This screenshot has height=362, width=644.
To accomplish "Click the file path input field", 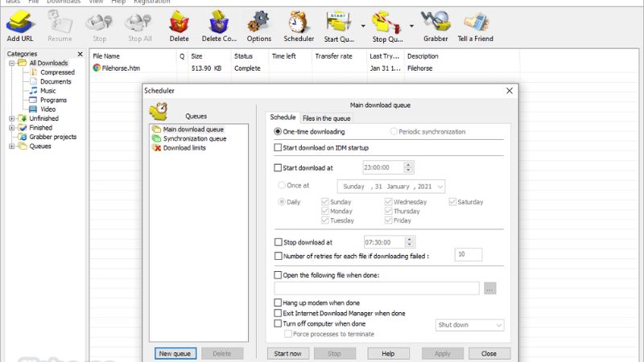I will (x=377, y=289).
